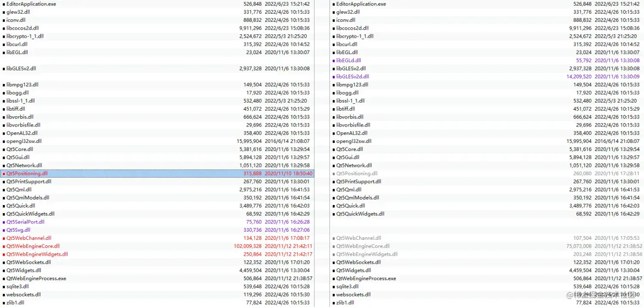
Task: Click the date 2020/11/6 17:28:11
Action: click(617, 174)
